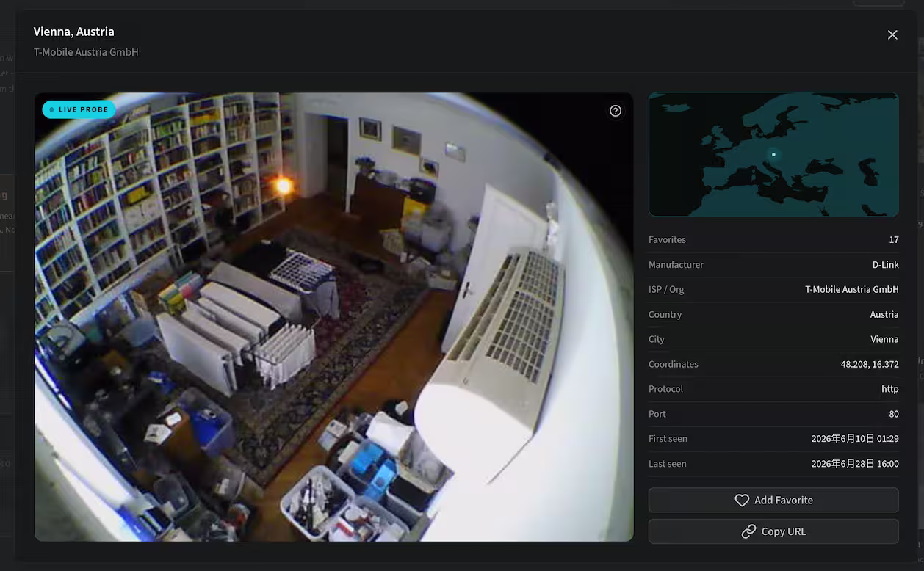Click the Vienna, Austria dialog title
This screenshot has height=571, width=924.
click(73, 32)
